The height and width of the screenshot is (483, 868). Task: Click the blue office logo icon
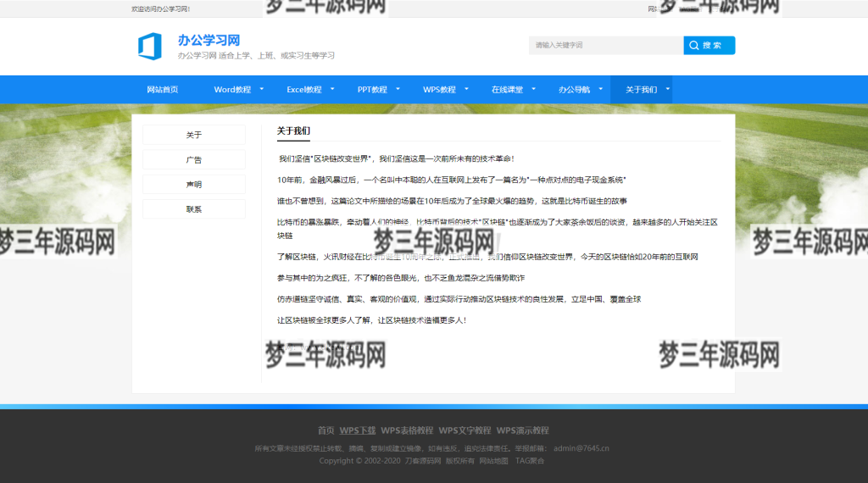tap(149, 46)
